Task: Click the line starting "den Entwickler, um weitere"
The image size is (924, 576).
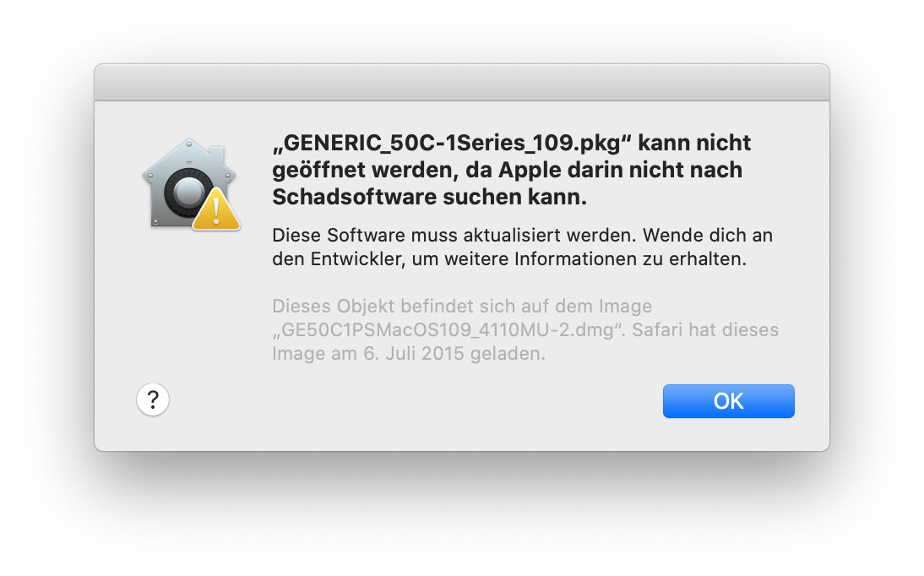Action: pos(509,259)
